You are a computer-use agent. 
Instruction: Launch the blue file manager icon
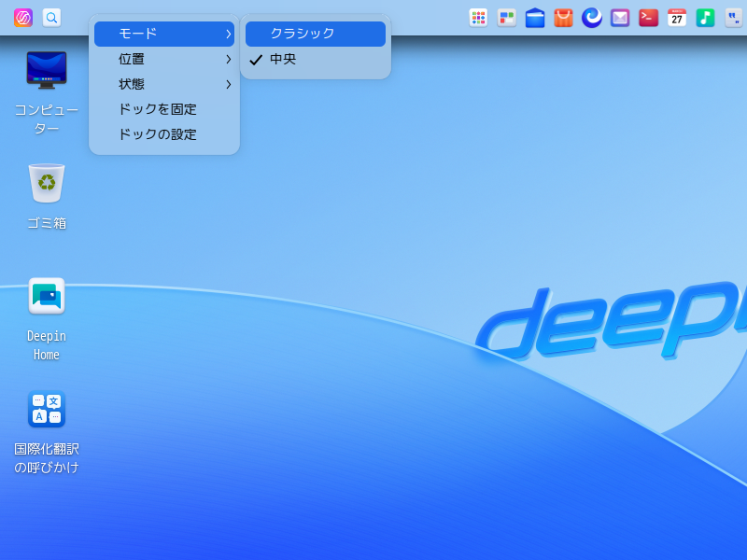pos(535,18)
